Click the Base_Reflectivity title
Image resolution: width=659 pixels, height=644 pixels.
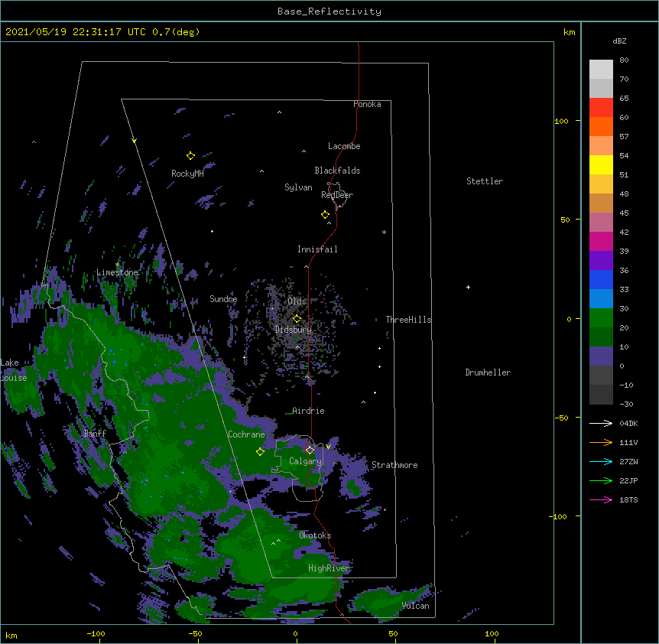tap(329, 11)
